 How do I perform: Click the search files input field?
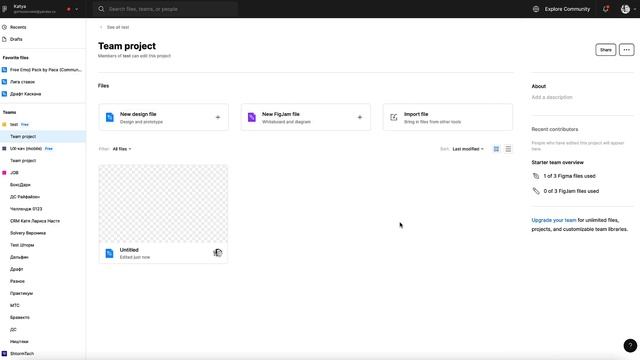[165, 9]
